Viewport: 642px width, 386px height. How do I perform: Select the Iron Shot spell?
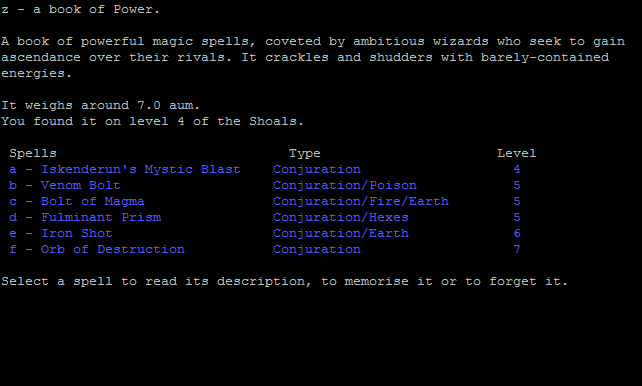(x=61, y=233)
